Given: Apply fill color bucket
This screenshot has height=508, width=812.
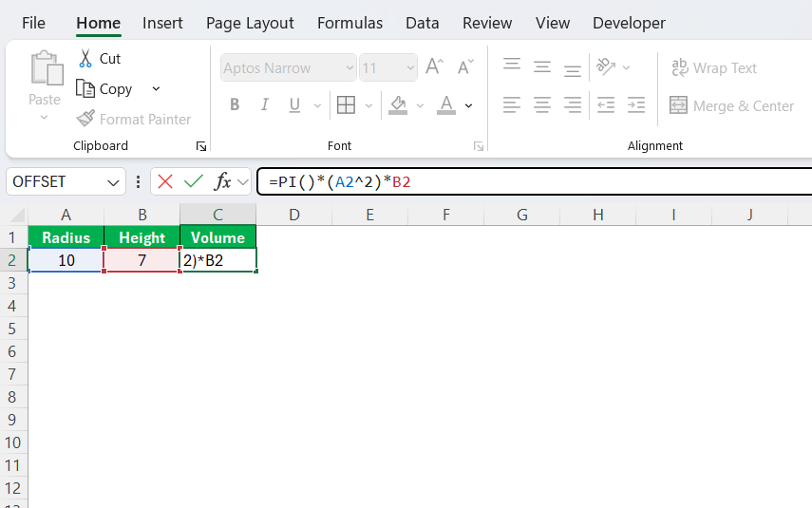Looking at the screenshot, I should 398,105.
